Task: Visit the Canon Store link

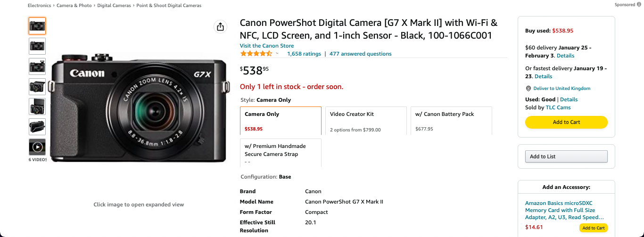Action: pos(267,46)
